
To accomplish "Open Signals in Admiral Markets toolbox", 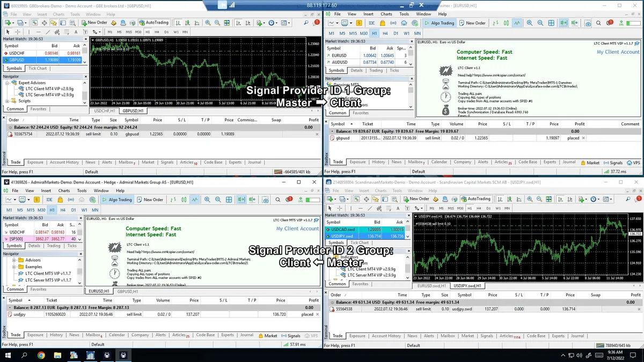I will [x=290, y=336].
